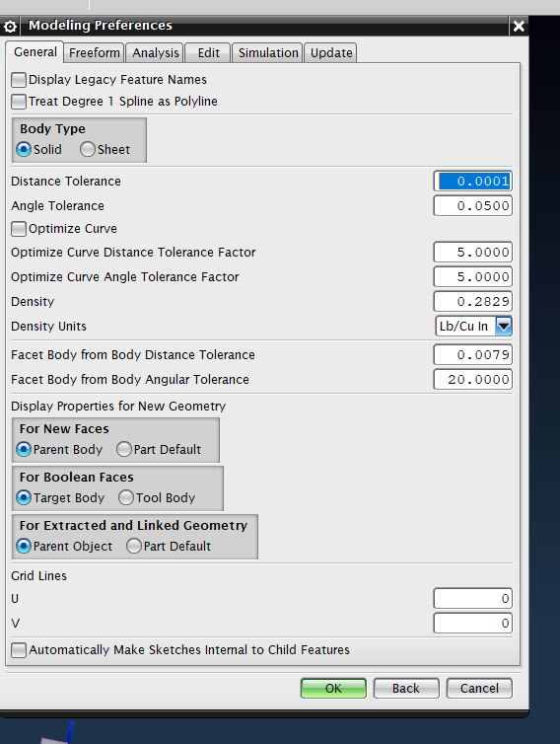
Task: Click the Back button
Action: pos(406,689)
